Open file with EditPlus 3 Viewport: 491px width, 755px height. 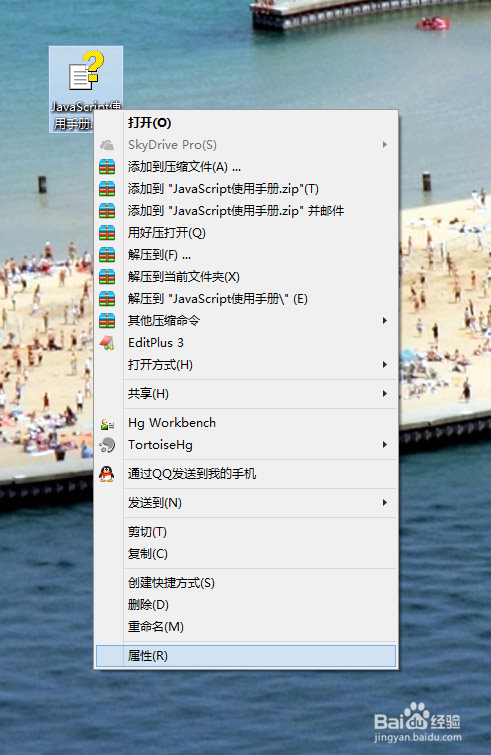tap(246, 343)
